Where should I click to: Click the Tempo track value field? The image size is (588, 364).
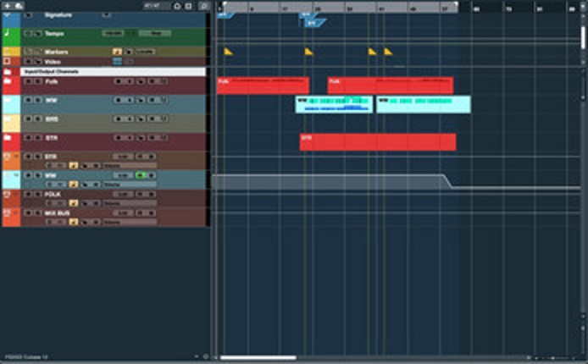113,33
